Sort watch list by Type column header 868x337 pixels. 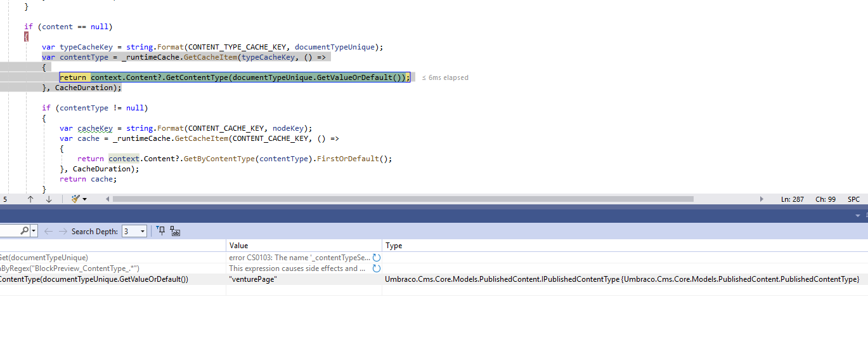625,245
